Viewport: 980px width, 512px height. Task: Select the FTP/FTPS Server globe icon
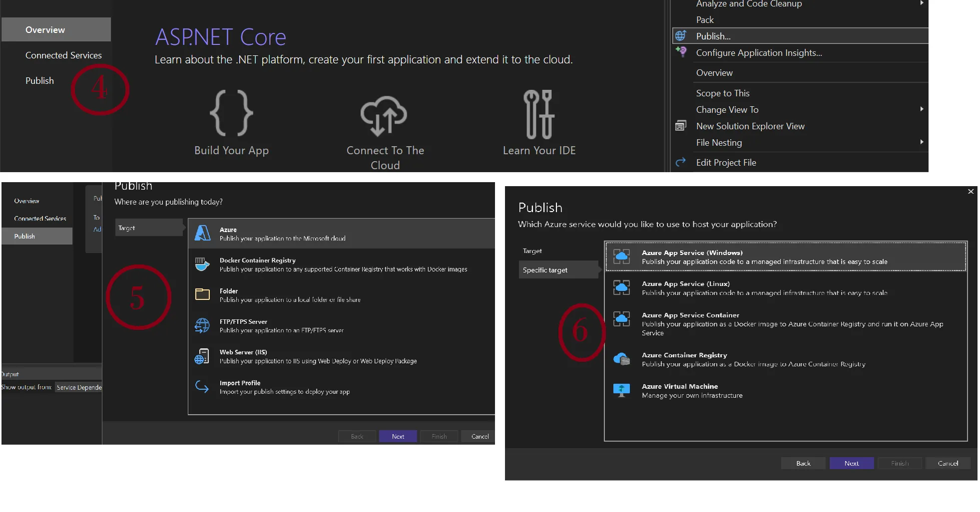tap(202, 325)
